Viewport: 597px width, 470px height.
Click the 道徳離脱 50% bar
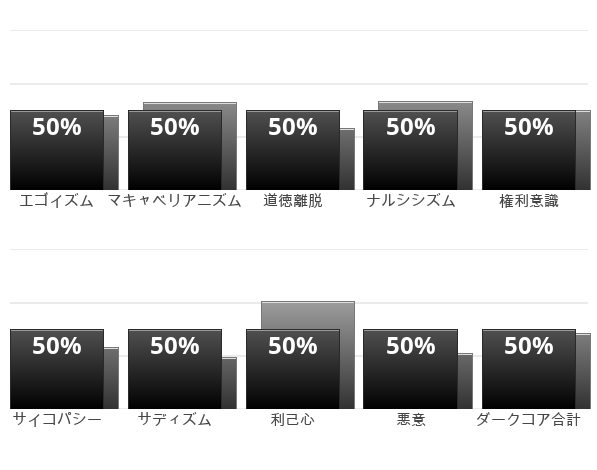[293, 150]
